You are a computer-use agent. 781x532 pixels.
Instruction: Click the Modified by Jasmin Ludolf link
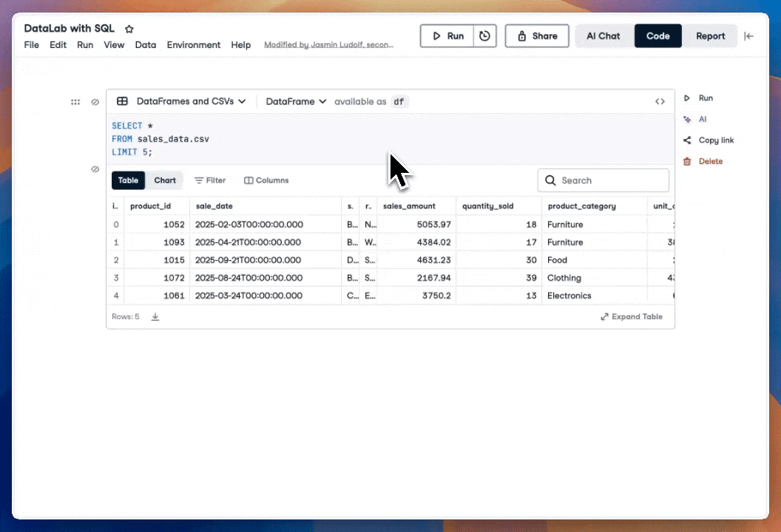328,45
